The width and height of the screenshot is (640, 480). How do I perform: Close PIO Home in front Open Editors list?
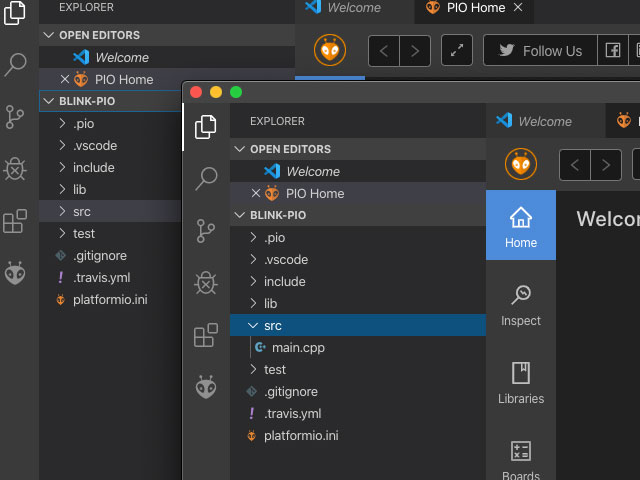(255, 194)
